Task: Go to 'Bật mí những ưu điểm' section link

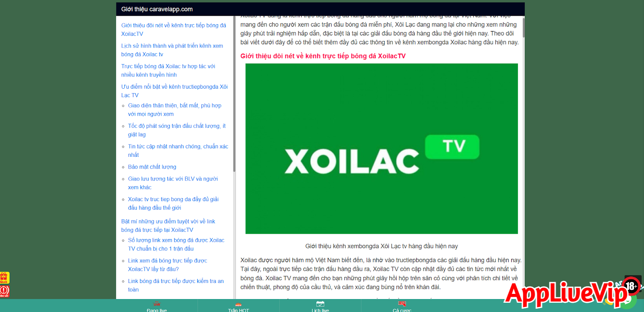Action: (x=168, y=226)
